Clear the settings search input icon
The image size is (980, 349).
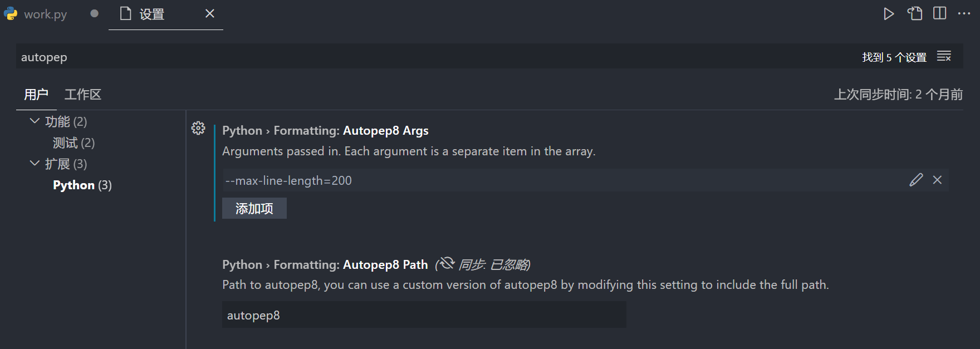pos(944,57)
